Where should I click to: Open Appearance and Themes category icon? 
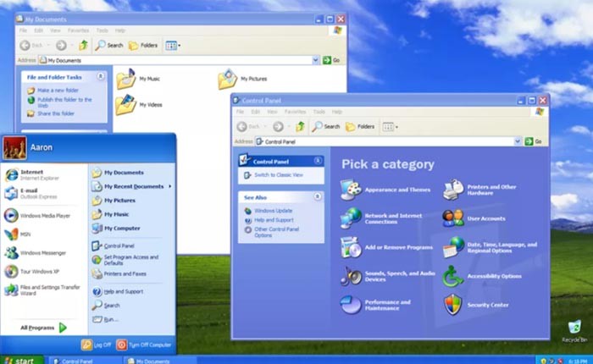(351, 190)
